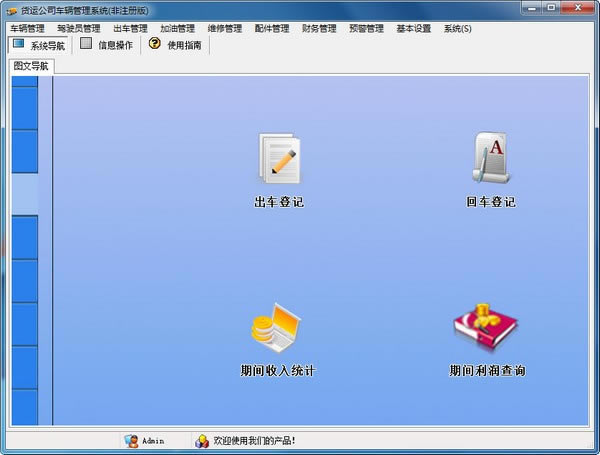600x455 pixels.
Task: Click the 信息操作 gray square icon
Action: 86,43
